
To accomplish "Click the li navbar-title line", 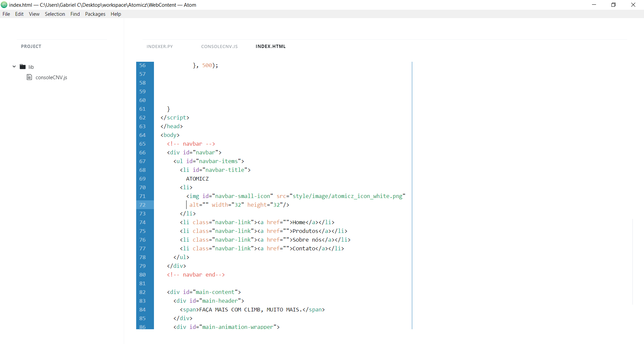I will [x=215, y=170].
